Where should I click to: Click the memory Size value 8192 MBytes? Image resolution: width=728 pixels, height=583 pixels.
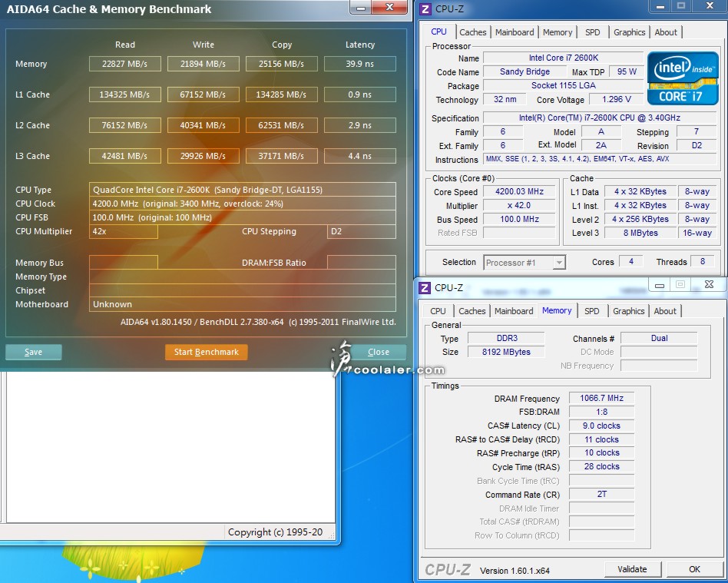pyautogui.click(x=506, y=352)
